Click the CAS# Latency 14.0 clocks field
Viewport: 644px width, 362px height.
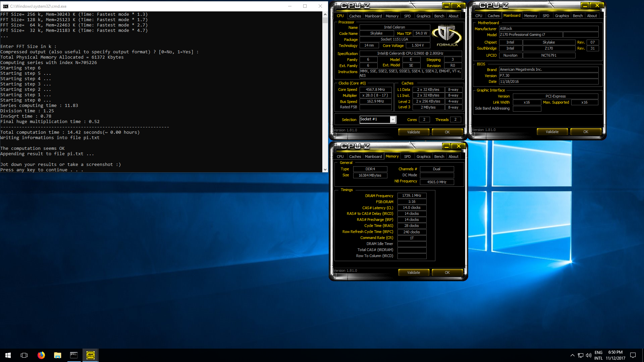coord(412,207)
